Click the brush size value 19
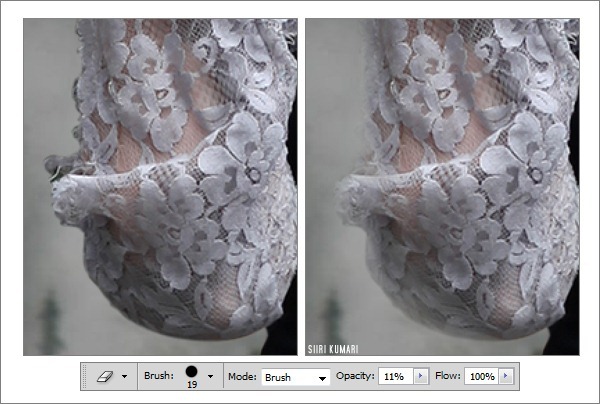 (x=191, y=385)
